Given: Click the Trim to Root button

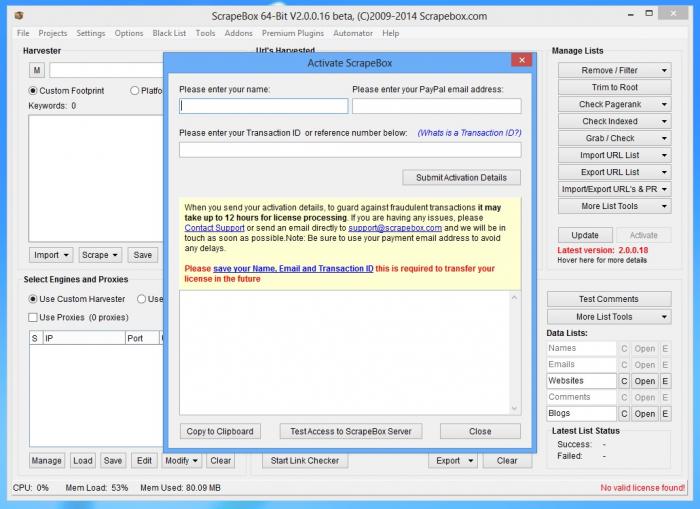Looking at the screenshot, I should pos(614,87).
